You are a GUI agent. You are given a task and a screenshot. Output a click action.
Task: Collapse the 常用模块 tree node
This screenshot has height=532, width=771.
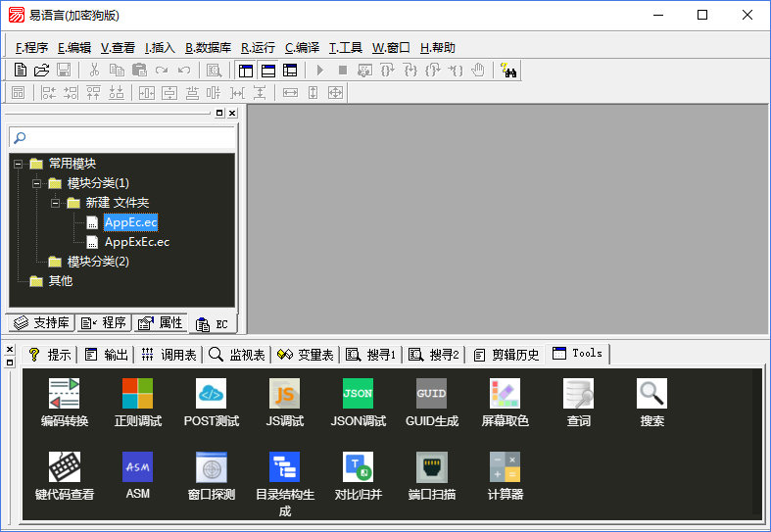pyautogui.click(x=19, y=164)
